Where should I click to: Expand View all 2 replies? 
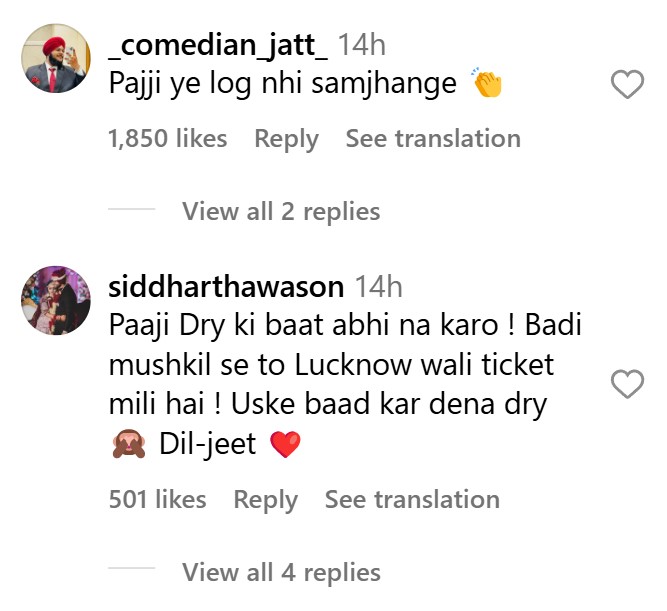tap(281, 211)
